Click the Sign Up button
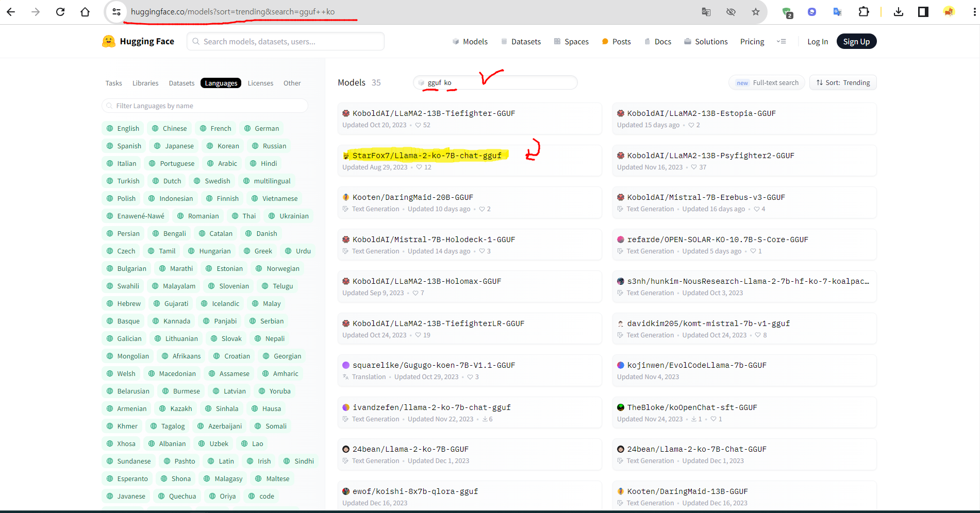 (856, 42)
